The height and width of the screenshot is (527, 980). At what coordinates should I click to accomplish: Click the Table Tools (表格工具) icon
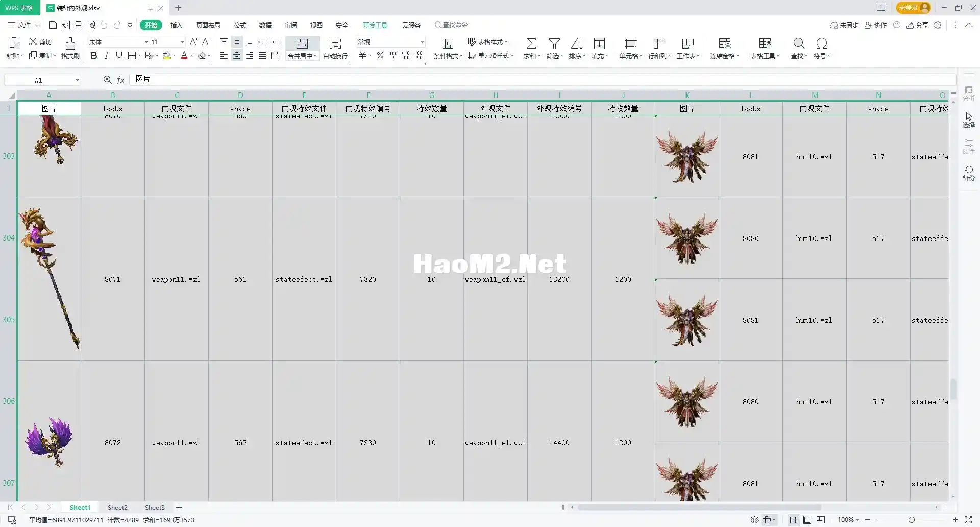click(x=765, y=43)
